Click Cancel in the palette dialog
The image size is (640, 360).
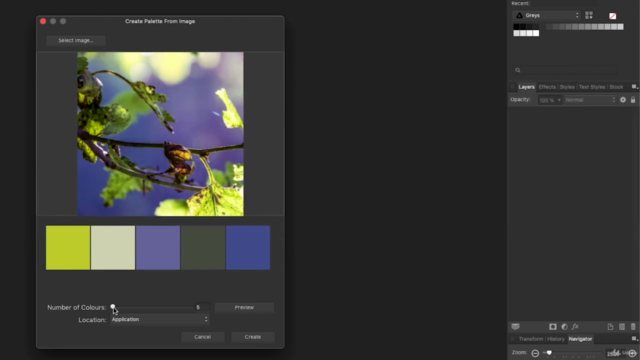[x=202, y=337]
